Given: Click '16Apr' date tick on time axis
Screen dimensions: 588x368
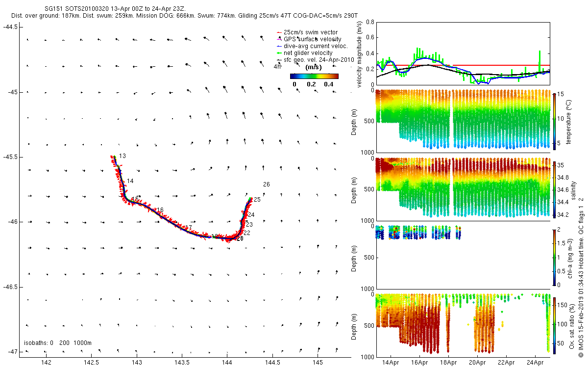Looking at the screenshot, I should pos(420,363).
